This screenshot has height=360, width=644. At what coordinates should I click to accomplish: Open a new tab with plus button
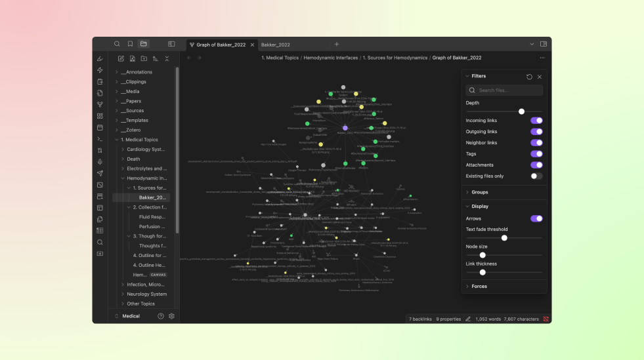tap(337, 44)
